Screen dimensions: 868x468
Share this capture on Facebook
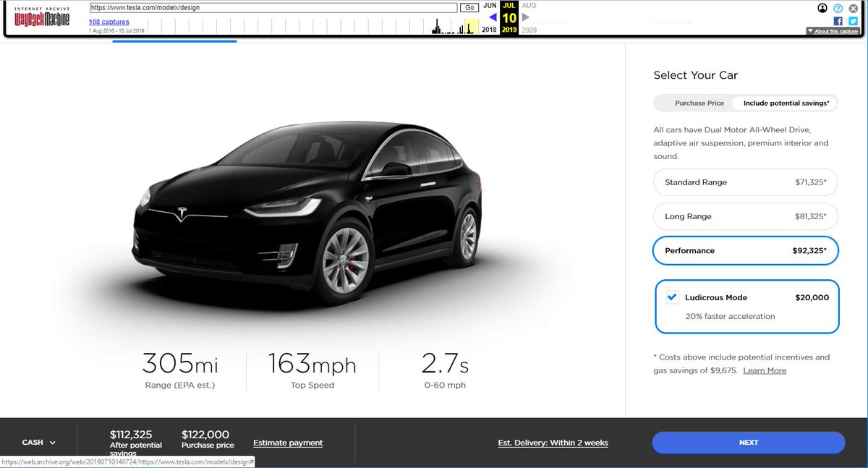pos(838,21)
